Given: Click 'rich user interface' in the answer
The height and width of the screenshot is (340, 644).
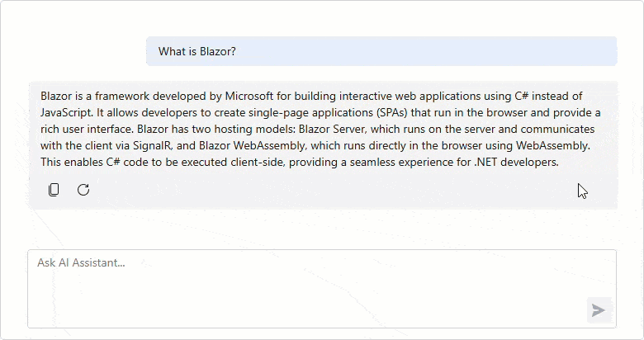Looking at the screenshot, I should 89,129.
